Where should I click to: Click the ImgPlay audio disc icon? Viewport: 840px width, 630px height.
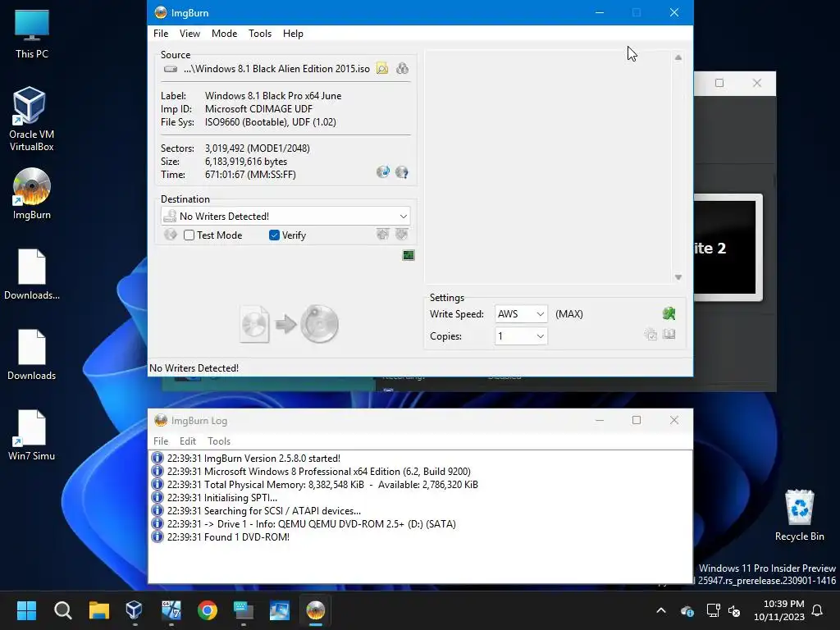pyautogui.click(x=383, y=172)
